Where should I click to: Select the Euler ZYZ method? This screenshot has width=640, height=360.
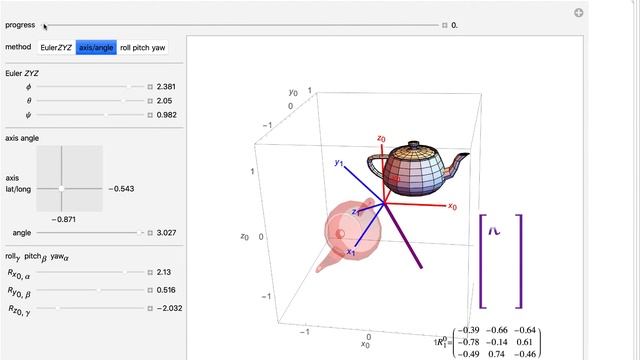click(56, 47)
